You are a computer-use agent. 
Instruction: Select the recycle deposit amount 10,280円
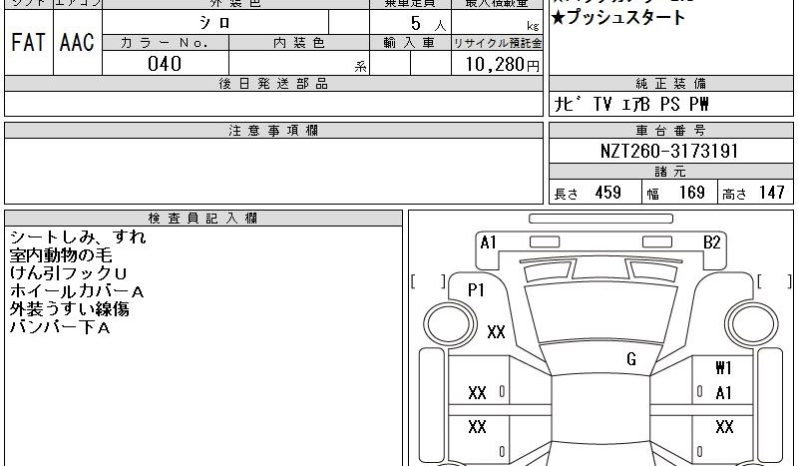tap(502, 65)
